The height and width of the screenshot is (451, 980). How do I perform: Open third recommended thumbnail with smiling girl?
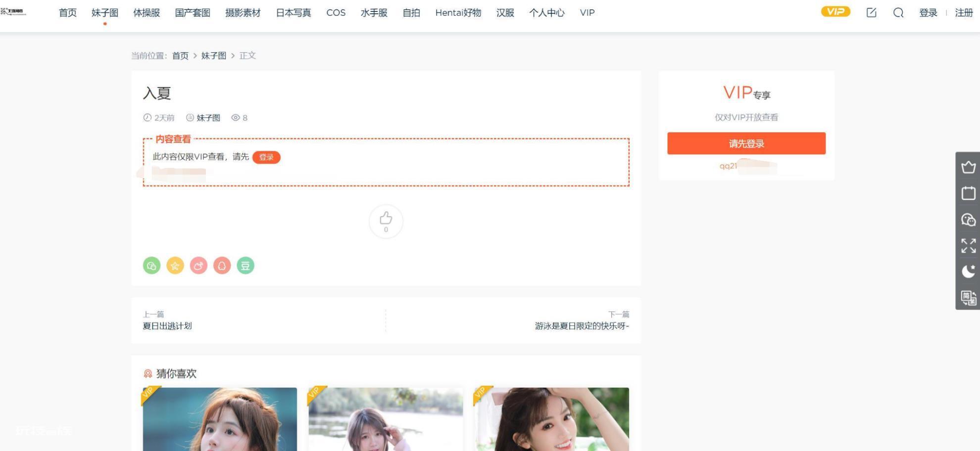551,419
